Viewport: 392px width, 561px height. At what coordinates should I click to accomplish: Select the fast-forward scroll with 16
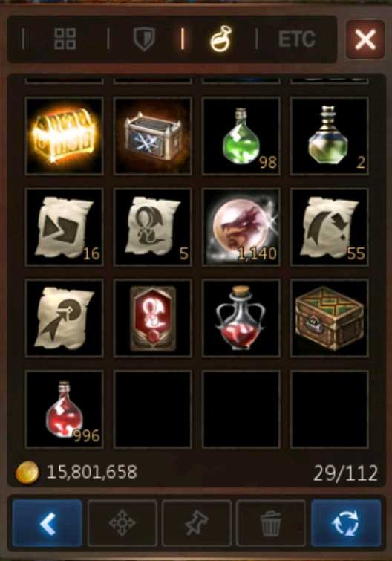[65, 227]
